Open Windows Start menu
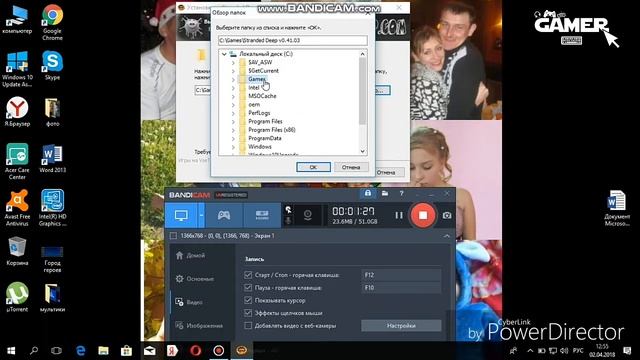The height and width of the screenshot is (360, 640). (11, 351)
